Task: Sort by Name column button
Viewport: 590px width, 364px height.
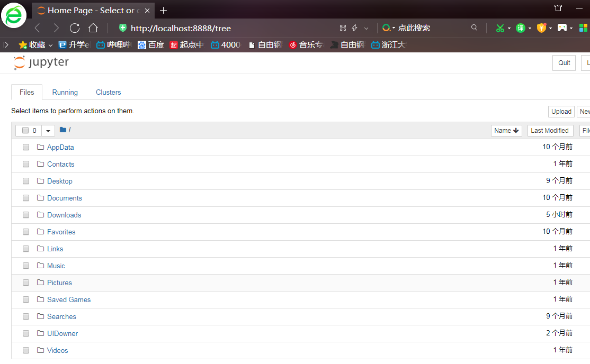Action: [x=506, y=131]
